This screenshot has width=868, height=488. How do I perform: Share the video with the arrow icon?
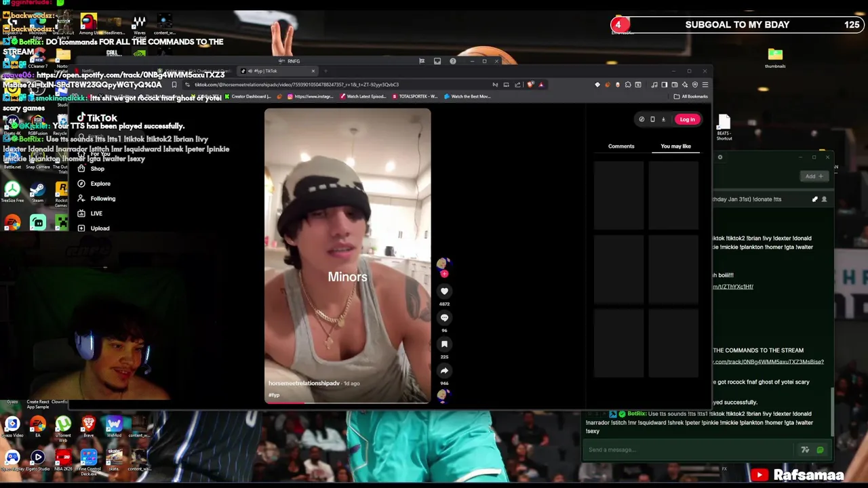444,371
